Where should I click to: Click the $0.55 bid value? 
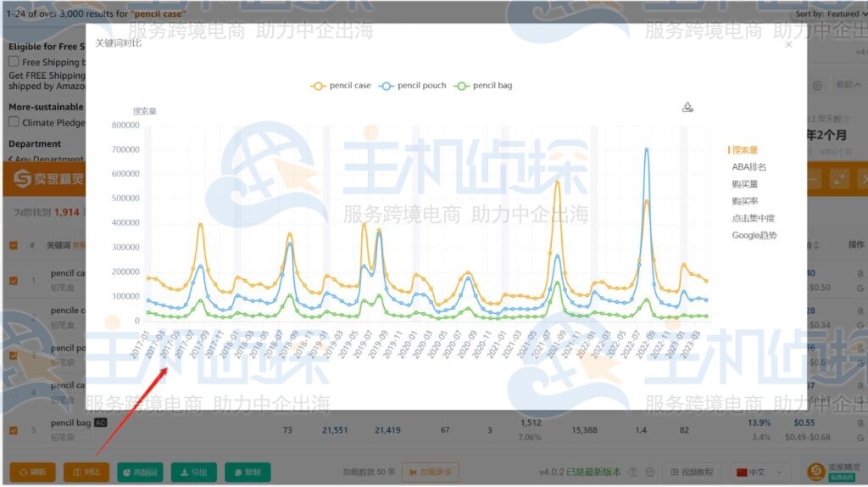[x=804, y=423]
